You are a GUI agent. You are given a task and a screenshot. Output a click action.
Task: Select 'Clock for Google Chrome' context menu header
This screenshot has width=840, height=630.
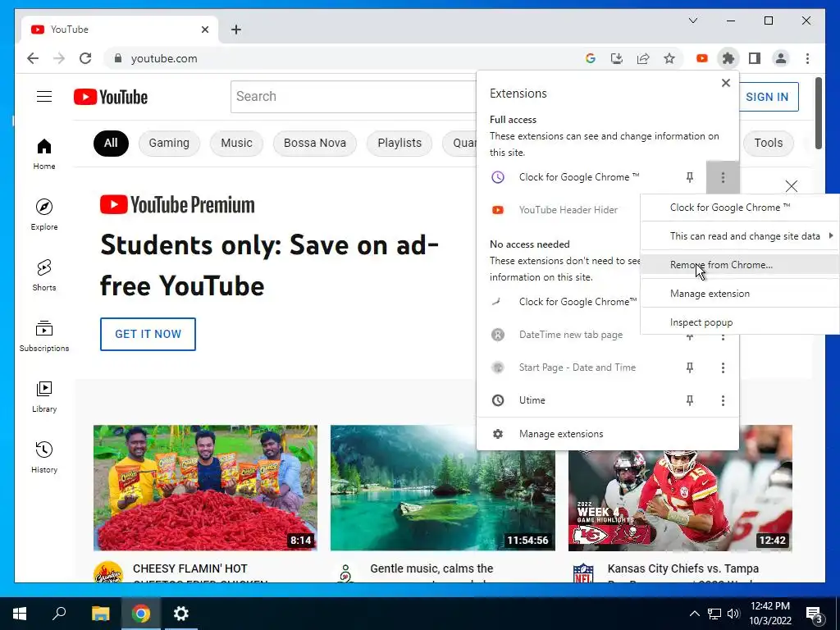click(x=741, y=208)
